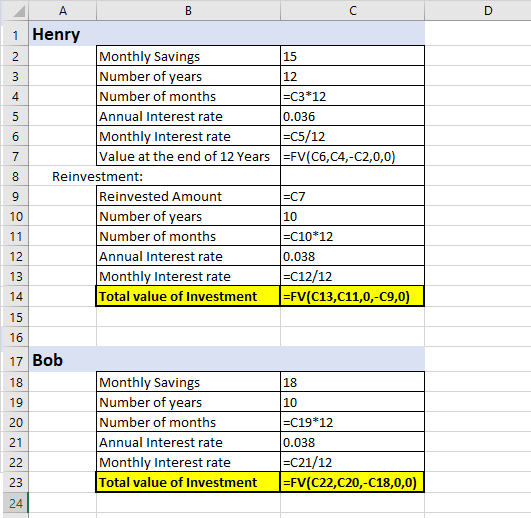Click yellow cell =FV(C13,C11,0,-C9,0)
The width and height of the screenshot is (531, 518).
pyautogui.click(x=353, y=297)
